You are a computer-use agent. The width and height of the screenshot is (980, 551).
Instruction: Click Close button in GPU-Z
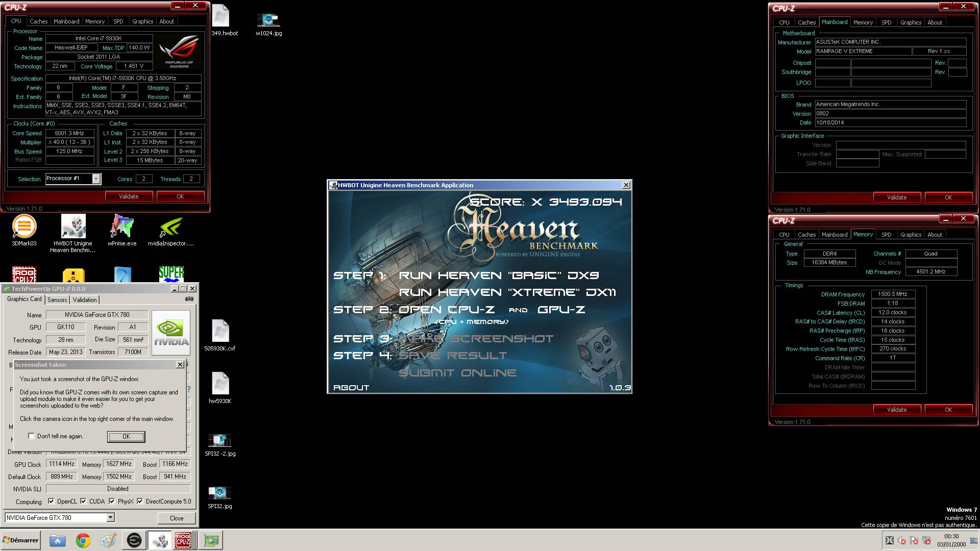point(177,518)
